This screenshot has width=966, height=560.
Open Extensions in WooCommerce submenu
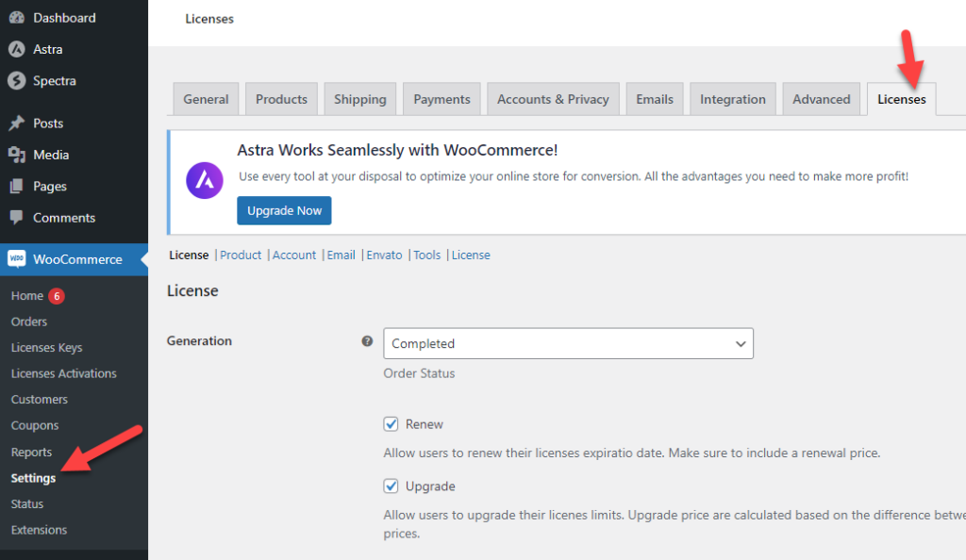tap(39, 530)
